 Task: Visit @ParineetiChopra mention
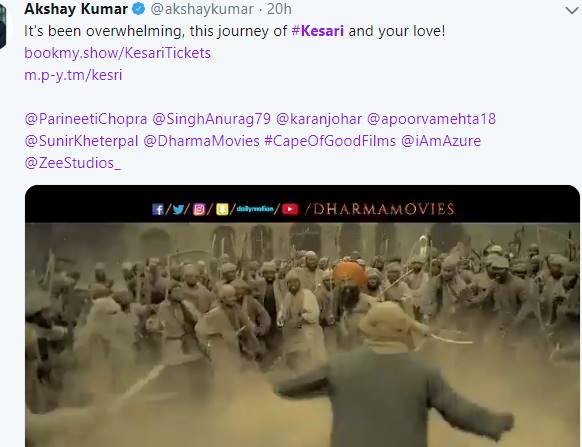86,119
